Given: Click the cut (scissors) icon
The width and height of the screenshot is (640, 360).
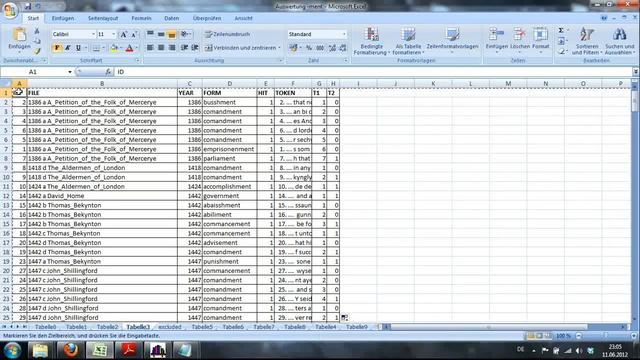Looking at the screenshot, I should (37, 31).
